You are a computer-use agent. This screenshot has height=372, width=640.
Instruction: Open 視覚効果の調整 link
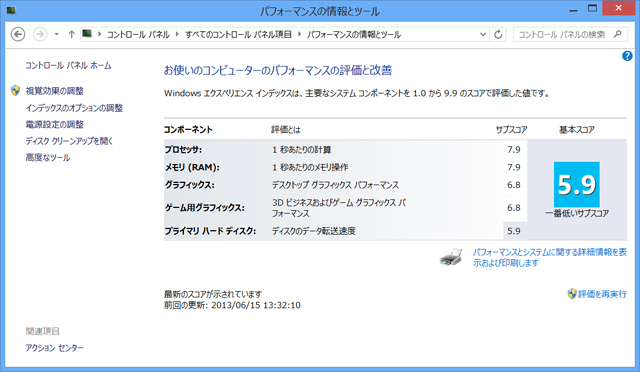coord(55,91)
